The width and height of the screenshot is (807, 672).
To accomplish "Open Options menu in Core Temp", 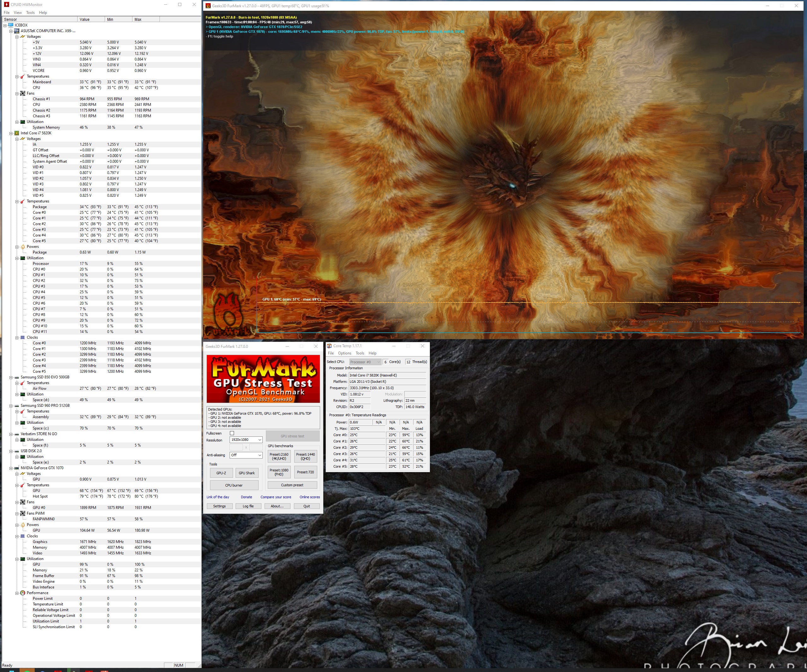I will (345, 353).
